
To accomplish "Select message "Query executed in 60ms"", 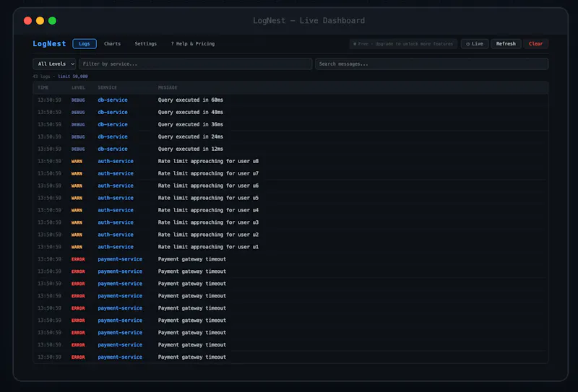I will pos(191,100).
